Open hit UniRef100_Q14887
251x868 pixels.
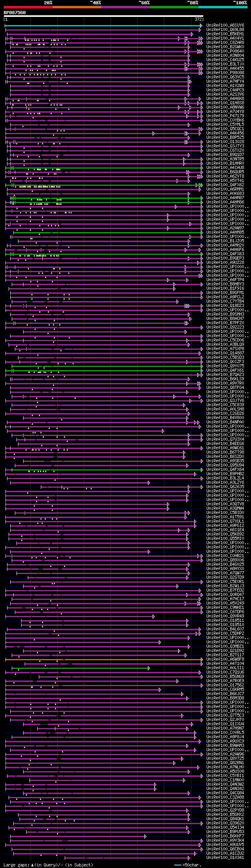pyautogui.click(x=225, y=353)
